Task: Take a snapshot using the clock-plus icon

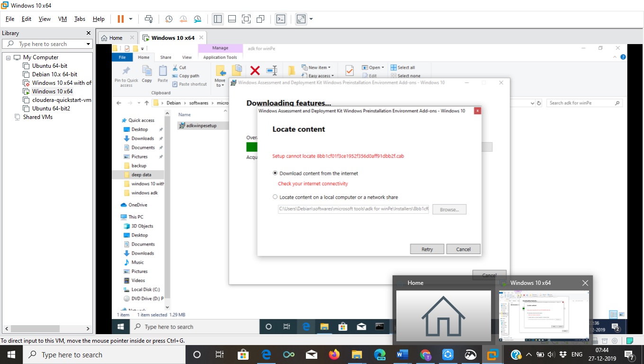Action: 169,19
